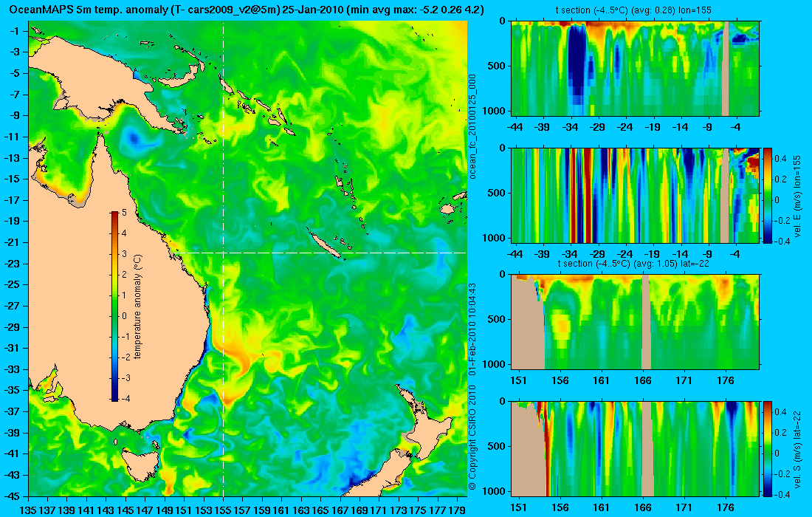Open the south velocity section plot lat=-22
The height and width of the screenshot is (517, 812).
pos(635,448)
